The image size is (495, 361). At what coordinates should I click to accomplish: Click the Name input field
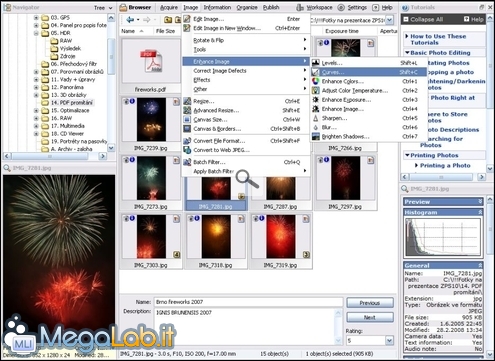pyautogui.click(x=248, y=302)
